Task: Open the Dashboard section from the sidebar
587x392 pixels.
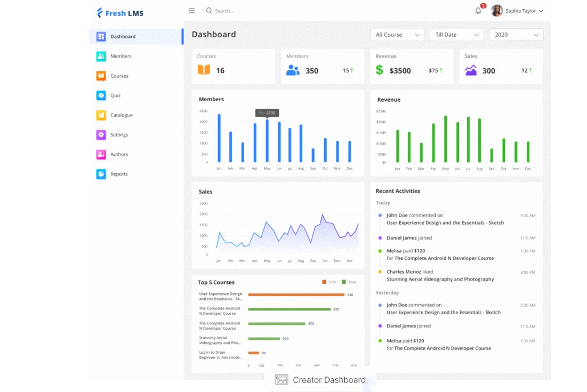Action: click(100, 36)
